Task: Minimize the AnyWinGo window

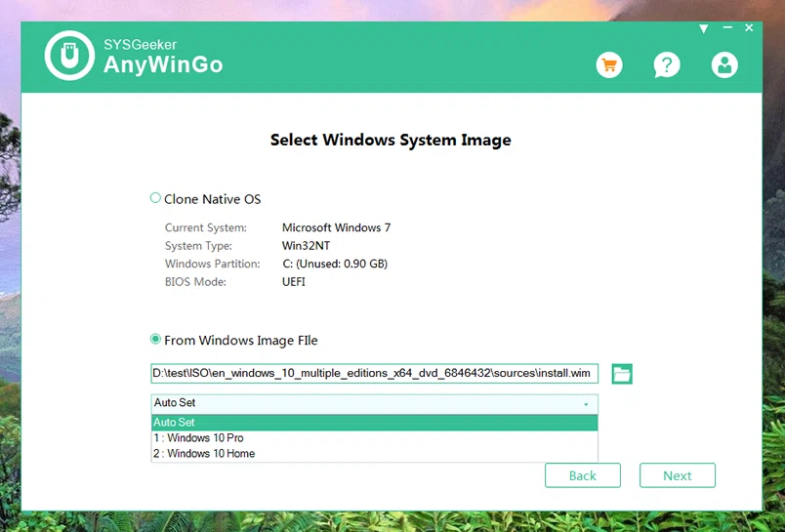Action: [727, 27]
